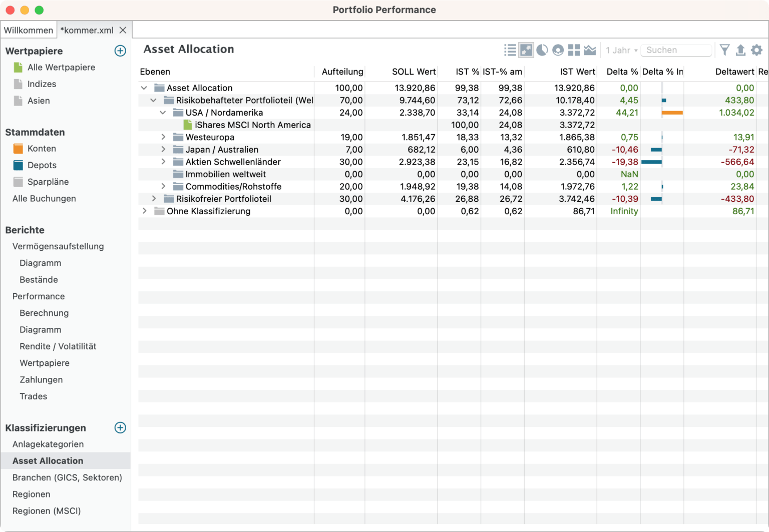Switch to the Willkommen tab

point(29,30)
